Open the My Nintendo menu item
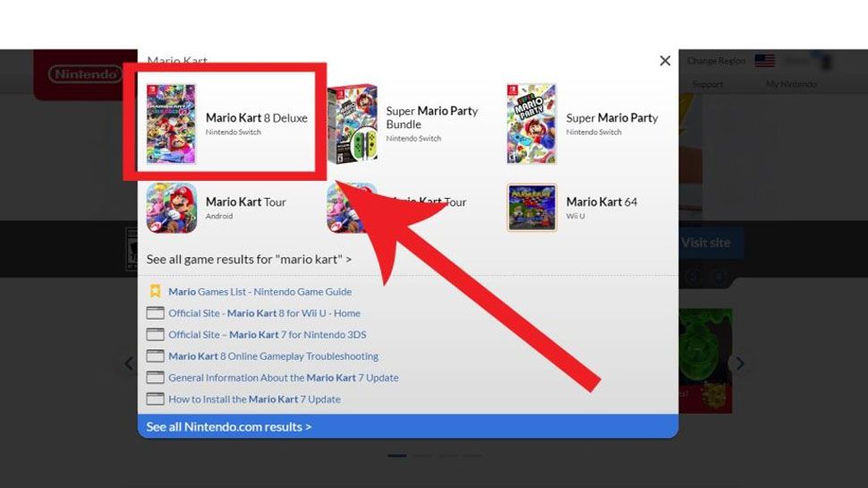The image size is (868, 488). pos(791,84)
